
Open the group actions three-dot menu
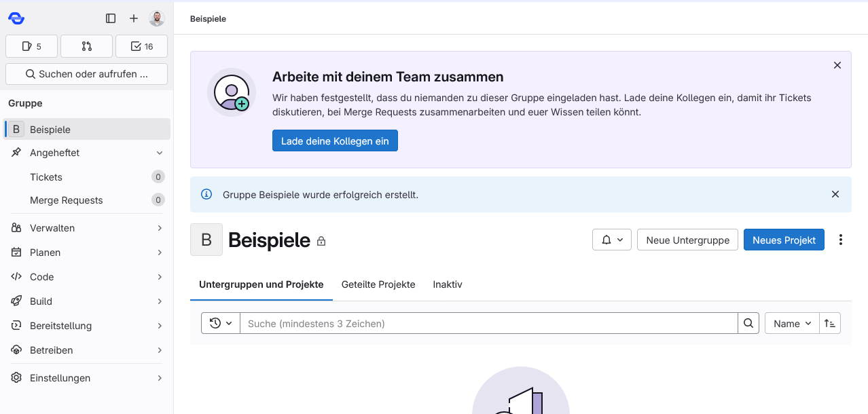[841, 240]
